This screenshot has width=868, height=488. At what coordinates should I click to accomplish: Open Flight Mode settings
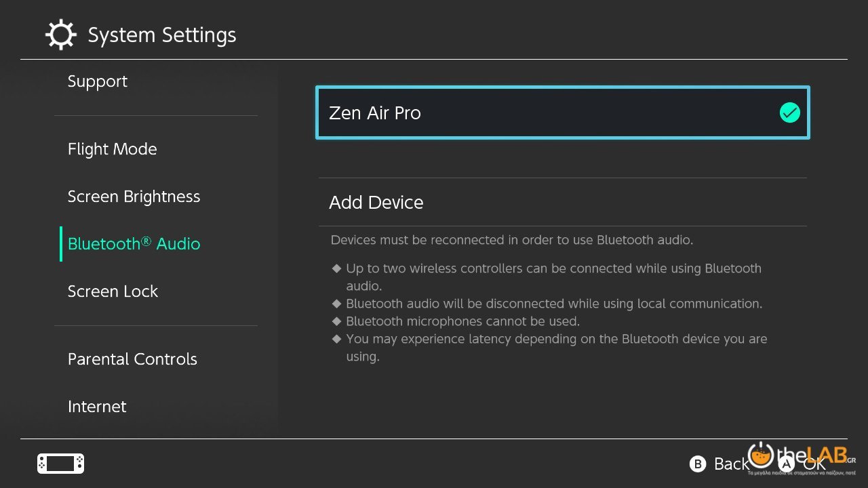[x=112, y=149]
